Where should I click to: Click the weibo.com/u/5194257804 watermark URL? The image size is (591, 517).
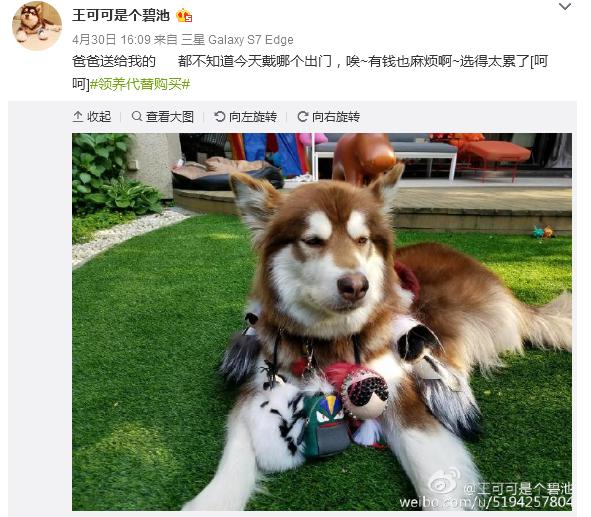485,502
